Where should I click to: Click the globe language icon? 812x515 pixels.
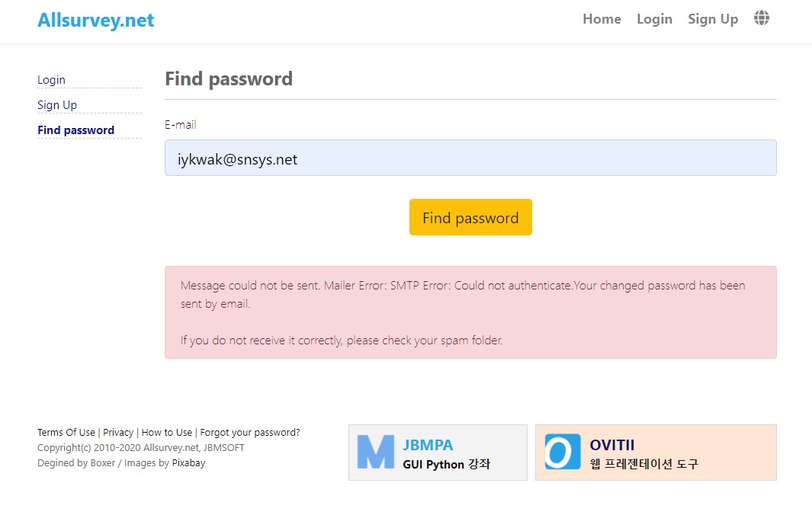pyautogui.click(x=761, y=18)
